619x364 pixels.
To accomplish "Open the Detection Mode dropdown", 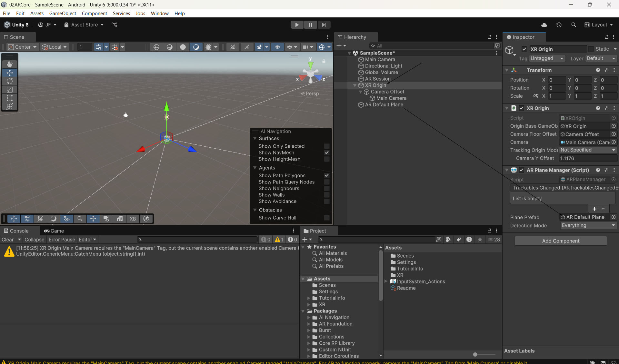I will click(x=588, y=226).
